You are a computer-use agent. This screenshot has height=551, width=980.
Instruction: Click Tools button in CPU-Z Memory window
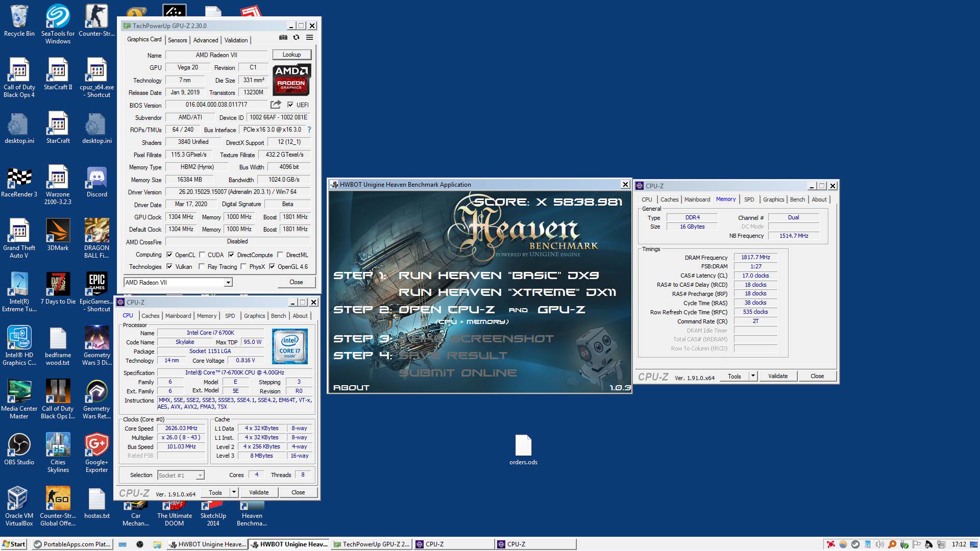734,376
